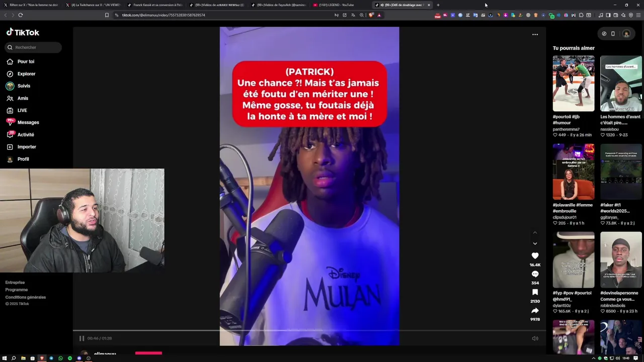644x362 pixels.
Task: Open the Entreprise footer link
Action: coord(15,283)
